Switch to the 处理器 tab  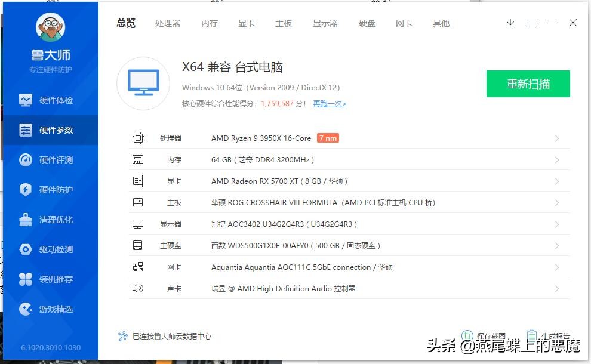[168, 23]
